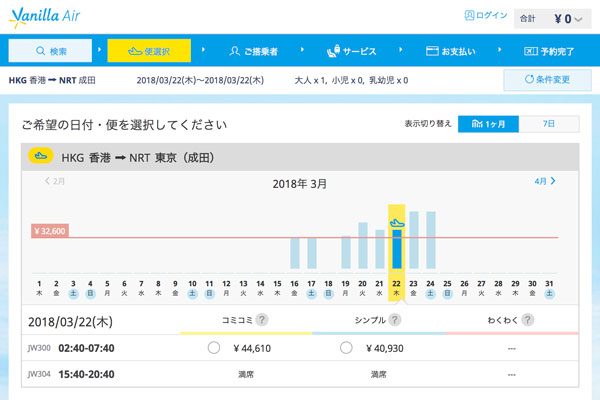Image resolution: width=600 pixels, height=400 pixels.
Task: Go to the 検索 search step
Action: tap(50, 51)
